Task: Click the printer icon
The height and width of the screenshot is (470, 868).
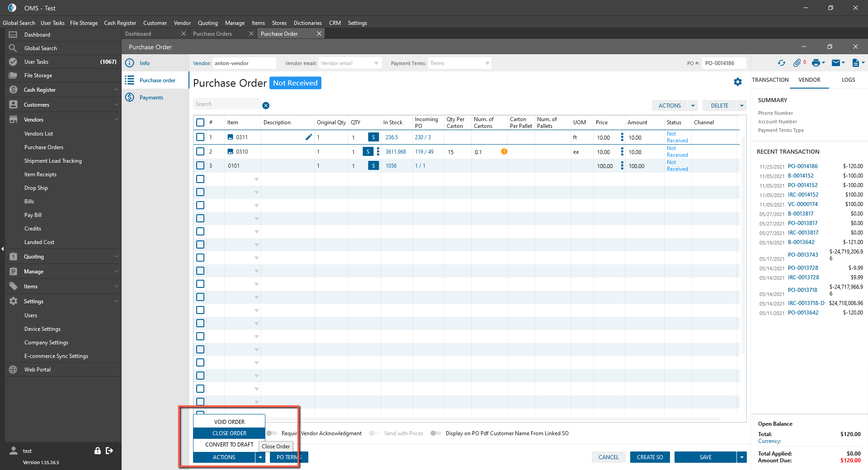Action: (x=816, y=63)
